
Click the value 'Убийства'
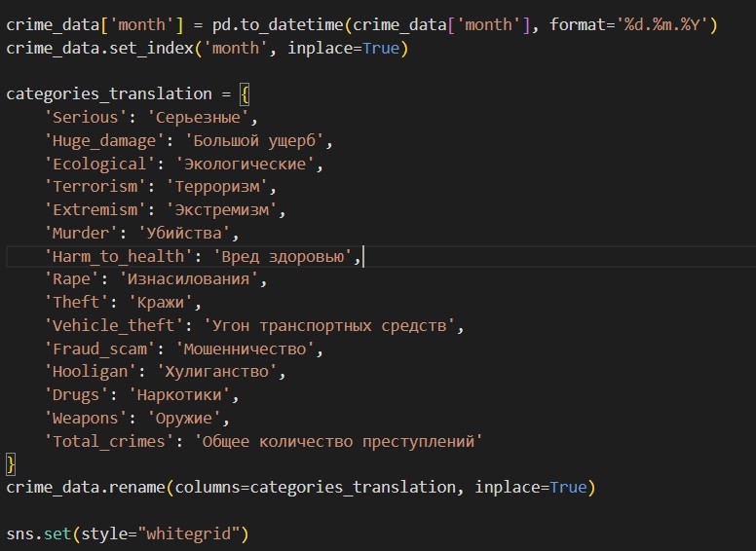pyautogui.click(x=184, y=233)
